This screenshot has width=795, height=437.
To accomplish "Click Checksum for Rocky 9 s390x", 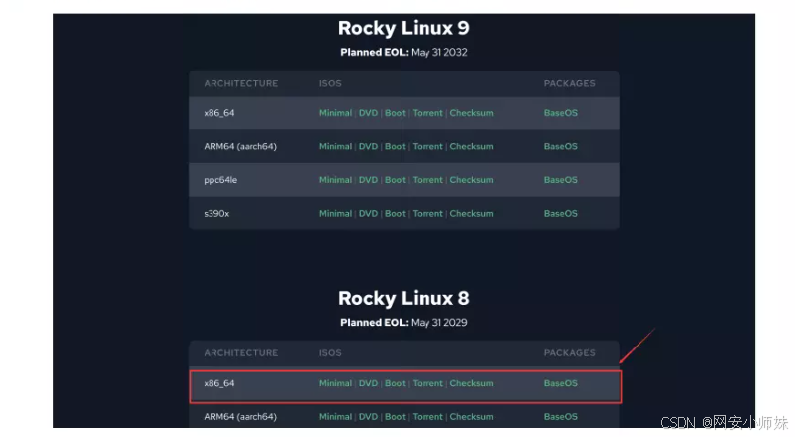I will click(471, 214).
